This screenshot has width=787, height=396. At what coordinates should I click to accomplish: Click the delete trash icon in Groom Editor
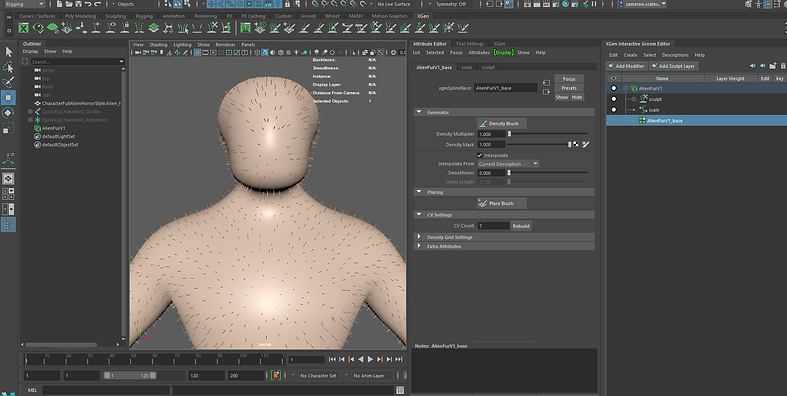783,66
